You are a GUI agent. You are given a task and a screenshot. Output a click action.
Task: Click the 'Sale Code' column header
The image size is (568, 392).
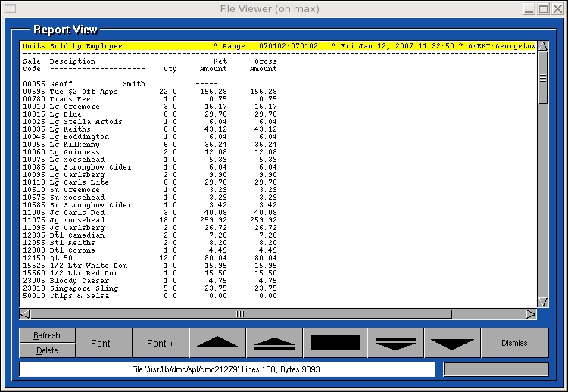[32, 65]
